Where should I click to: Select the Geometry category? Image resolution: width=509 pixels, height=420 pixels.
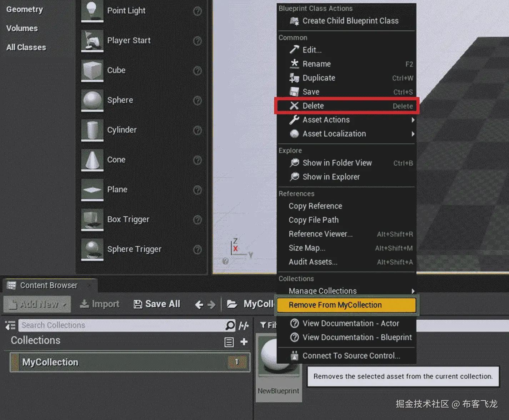click(x=25, y=9)
